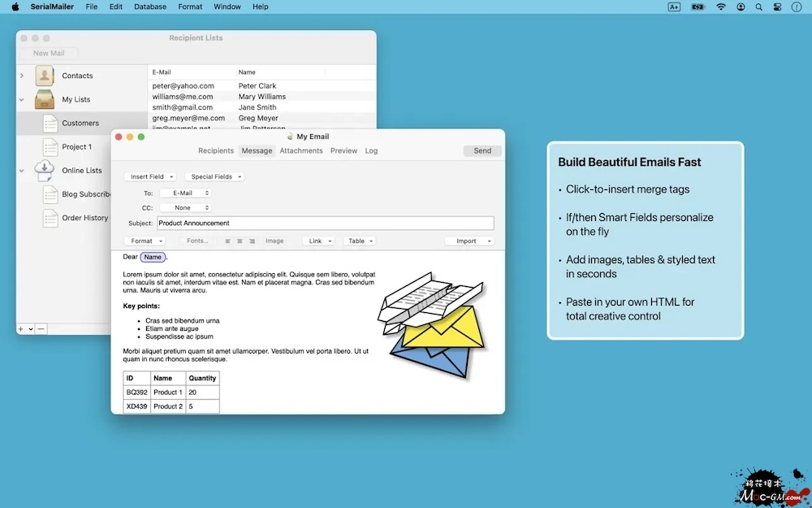Screen dimensions: 812x508
Task: Click the Customers list document icon
Action: [x=50, y=124]
